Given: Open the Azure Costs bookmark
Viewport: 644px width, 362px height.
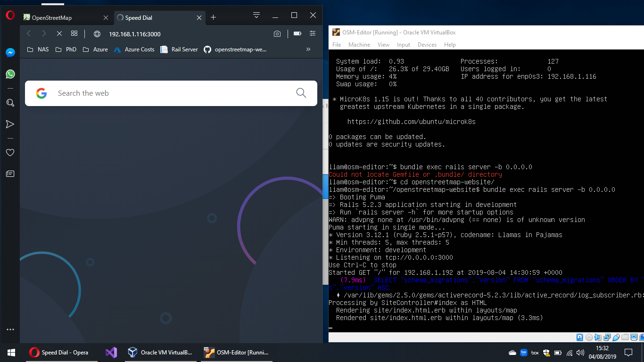Looking at the screenshot, I should tap(134, 49).
